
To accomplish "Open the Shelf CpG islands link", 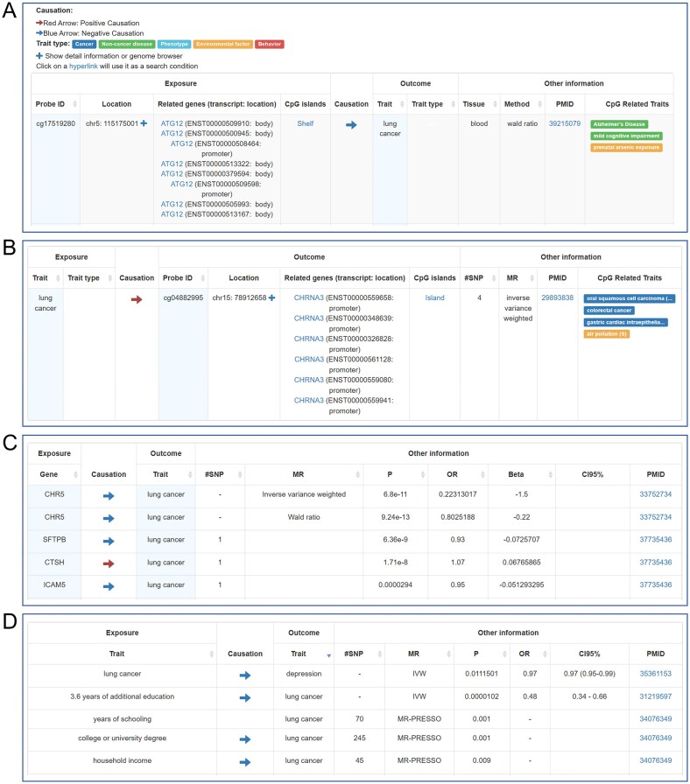I will [x=306, y=123].
